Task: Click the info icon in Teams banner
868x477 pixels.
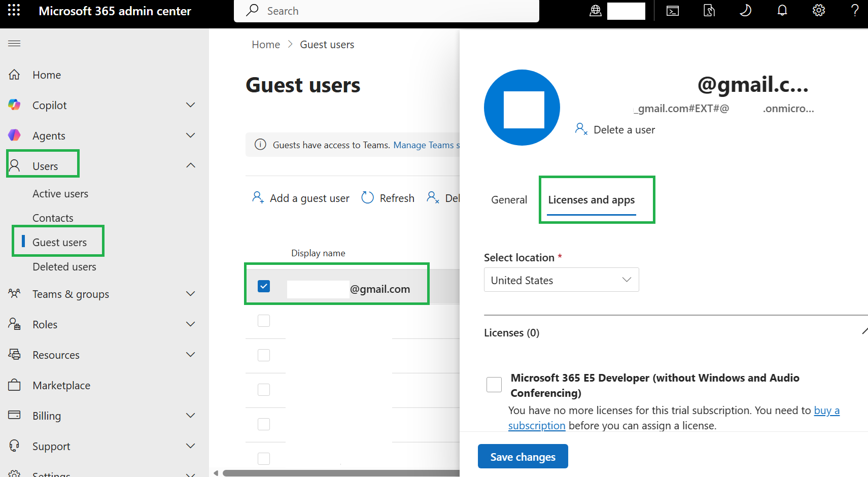Action: point(260,145)
